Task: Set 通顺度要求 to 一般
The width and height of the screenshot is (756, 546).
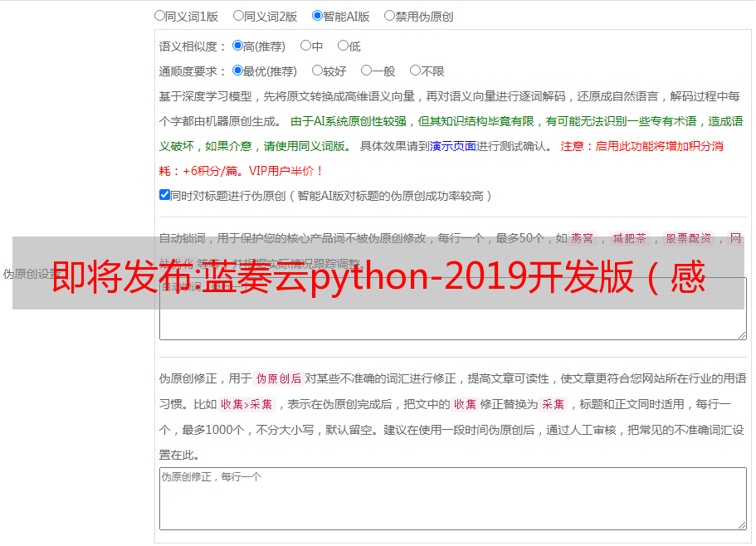Action: 367,71
